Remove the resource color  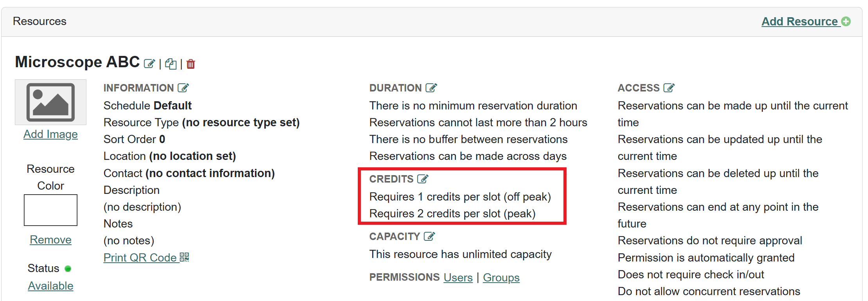click(x=50, y=240)
